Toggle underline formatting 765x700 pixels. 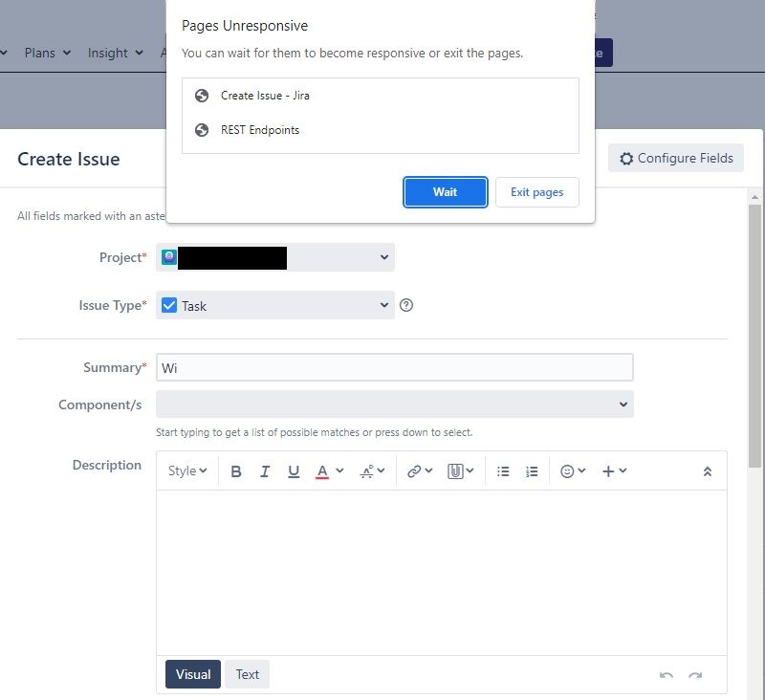tap(294, 471)
